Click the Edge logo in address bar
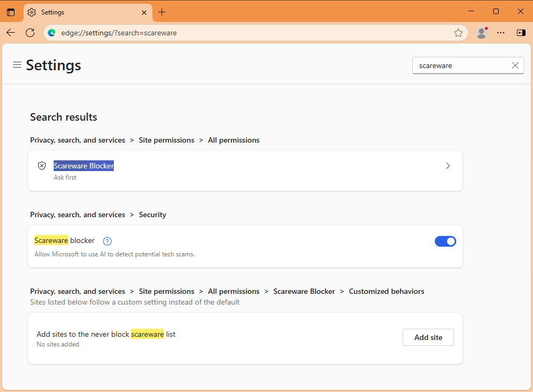The height and width of the screenshot is (392, 533). click(x=52, y=33)
